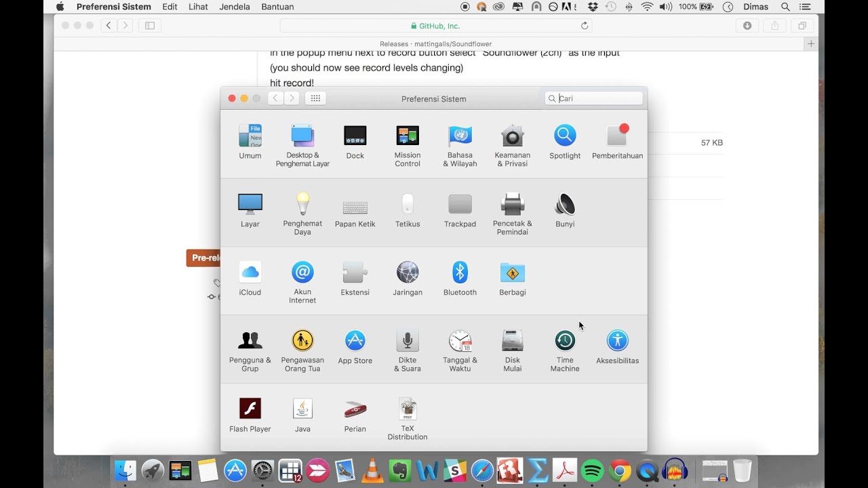Launch VLC from the Dock
Viewport: 868px width, 488px height.
[372, 470]
